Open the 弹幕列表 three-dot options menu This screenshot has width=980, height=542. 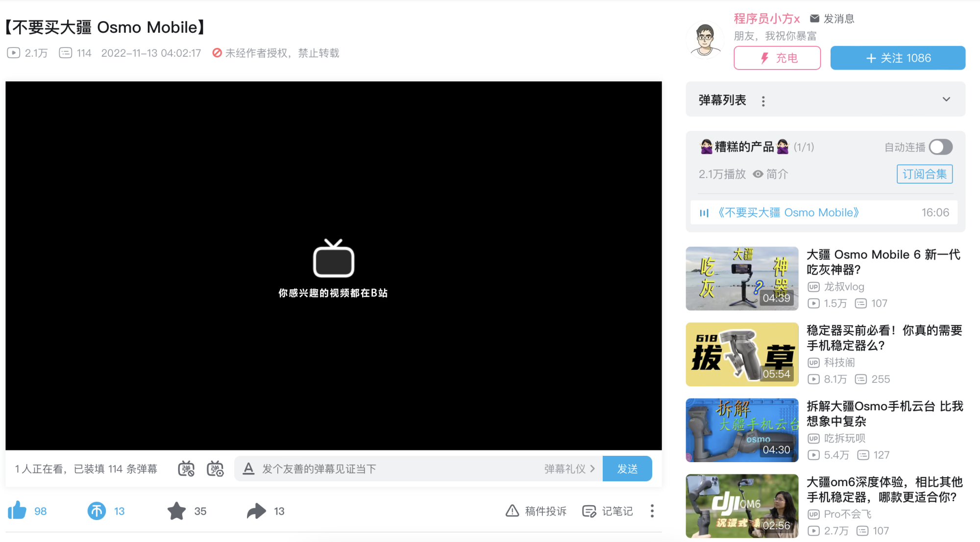pyautogui.click(x=763, y=100)
